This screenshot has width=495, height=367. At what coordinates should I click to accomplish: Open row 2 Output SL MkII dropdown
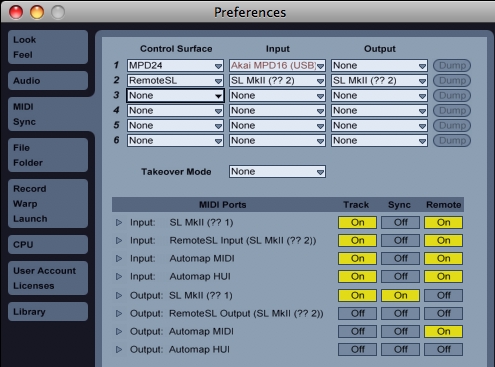point(379,80)
